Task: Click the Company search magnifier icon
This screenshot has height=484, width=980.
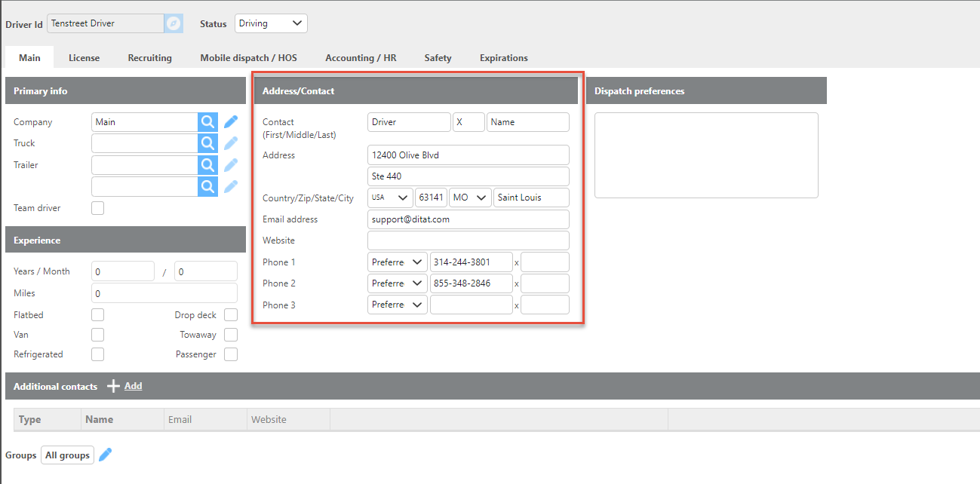Action: pyautogui.click(x=207, y=122)
